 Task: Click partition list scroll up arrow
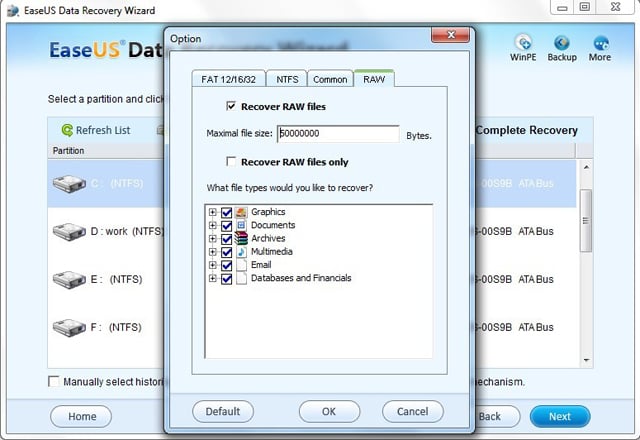tap(586, 167)
